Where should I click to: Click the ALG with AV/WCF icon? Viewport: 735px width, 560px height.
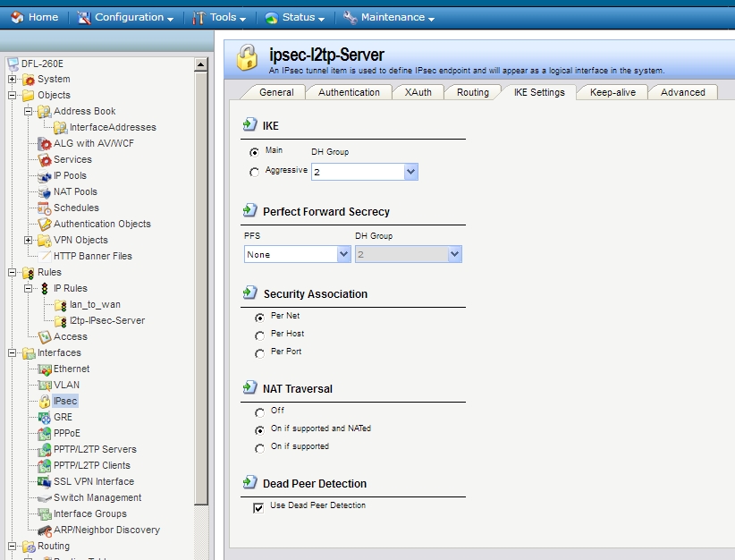pos(45,144)
